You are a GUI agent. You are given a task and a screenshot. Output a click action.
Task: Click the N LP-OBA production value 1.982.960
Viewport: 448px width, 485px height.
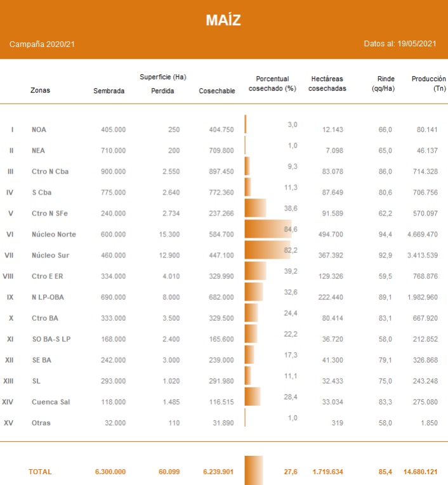(426, 297)
